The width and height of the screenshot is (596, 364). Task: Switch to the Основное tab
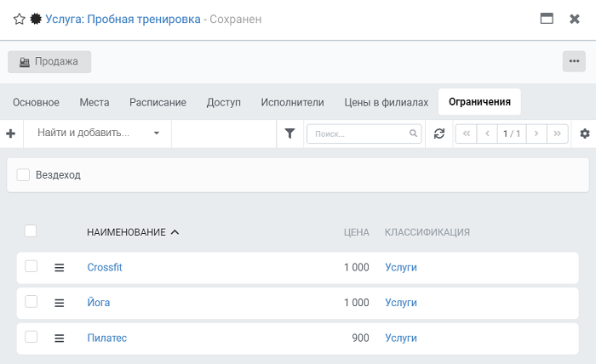tap(36, 102)
